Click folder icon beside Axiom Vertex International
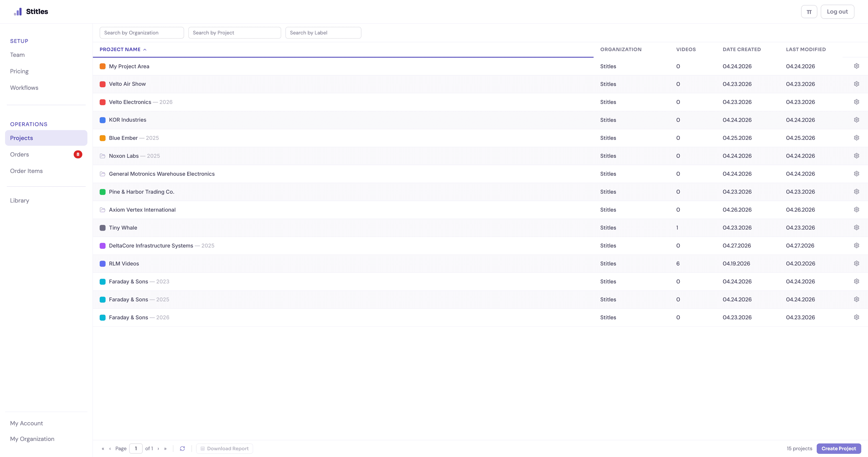The image size is (868, 457). [x=102, y=210]
